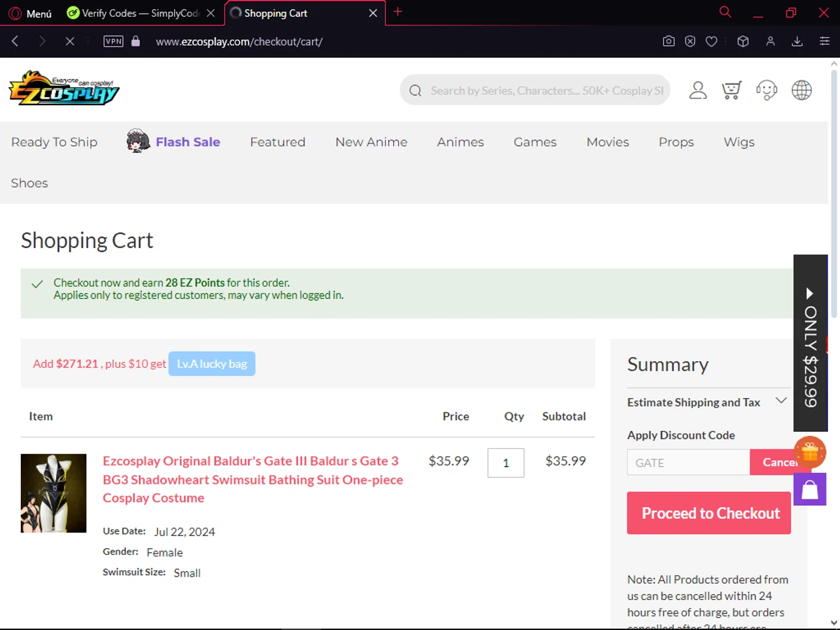This screenshot has height=630, width=840.
Task: Click the $35.99 subtotal value
Action: [x=566, y=461]
